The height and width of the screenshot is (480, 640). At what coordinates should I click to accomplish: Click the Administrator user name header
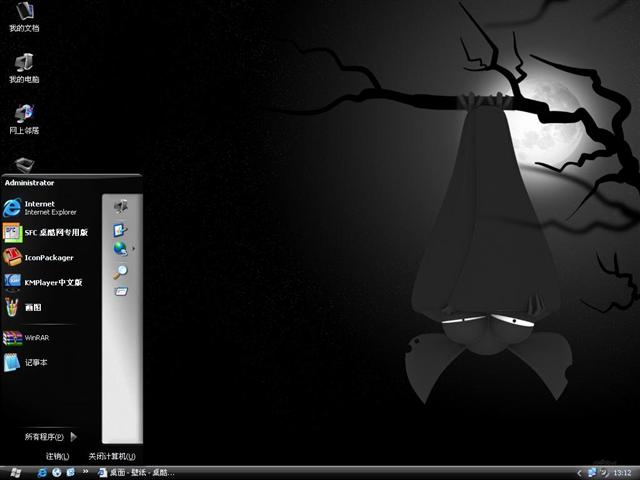tap(29, 183)
